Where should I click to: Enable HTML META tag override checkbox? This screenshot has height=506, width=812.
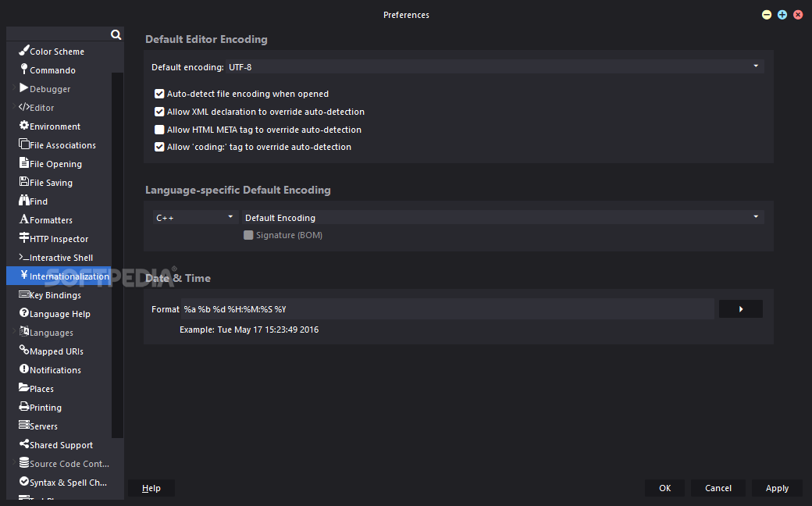point(160,130)
